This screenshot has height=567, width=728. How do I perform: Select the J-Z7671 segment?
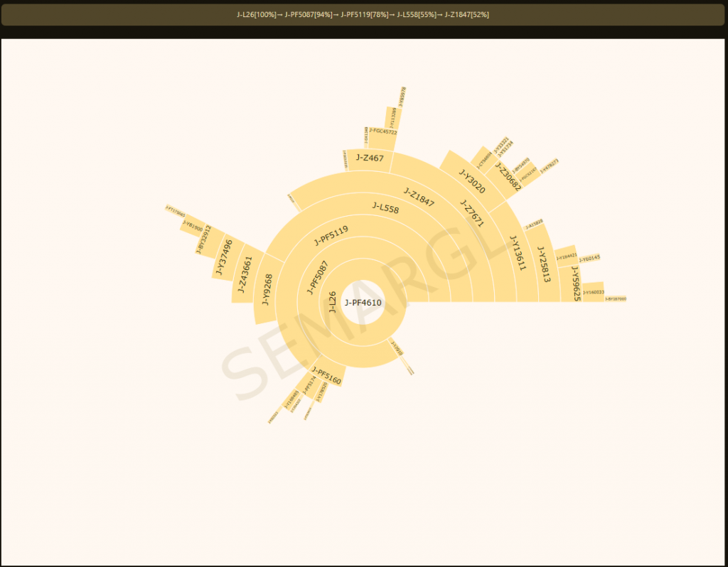[471, 214]
